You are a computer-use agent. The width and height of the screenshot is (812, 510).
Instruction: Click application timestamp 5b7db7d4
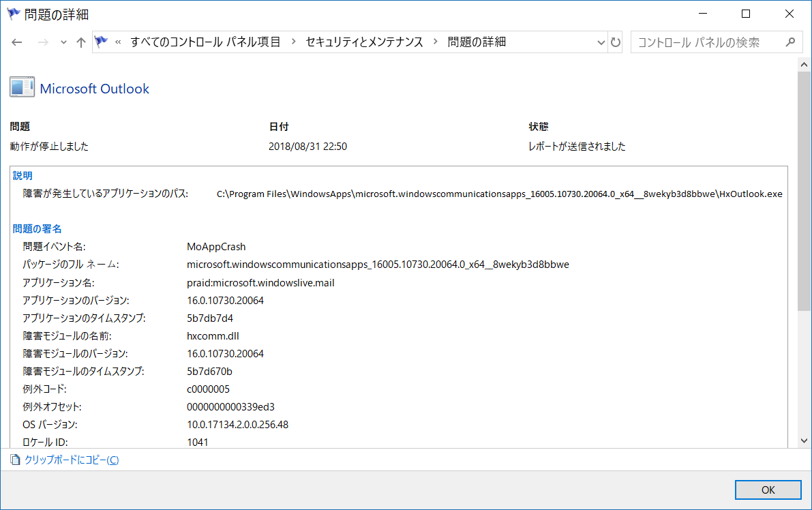pos(210,318)
